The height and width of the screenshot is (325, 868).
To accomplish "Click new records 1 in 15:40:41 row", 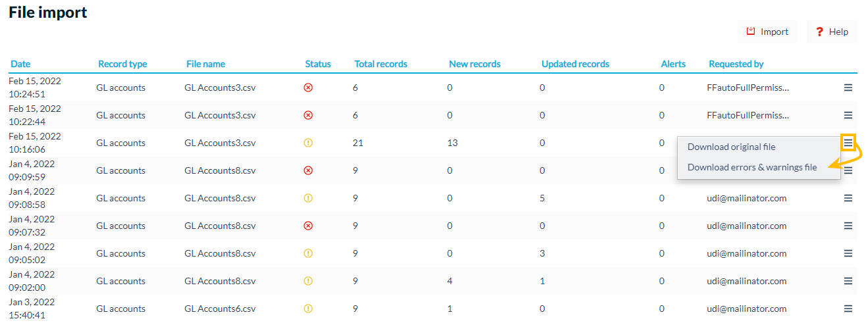I will pyautogui.click(x=450, y=309).
